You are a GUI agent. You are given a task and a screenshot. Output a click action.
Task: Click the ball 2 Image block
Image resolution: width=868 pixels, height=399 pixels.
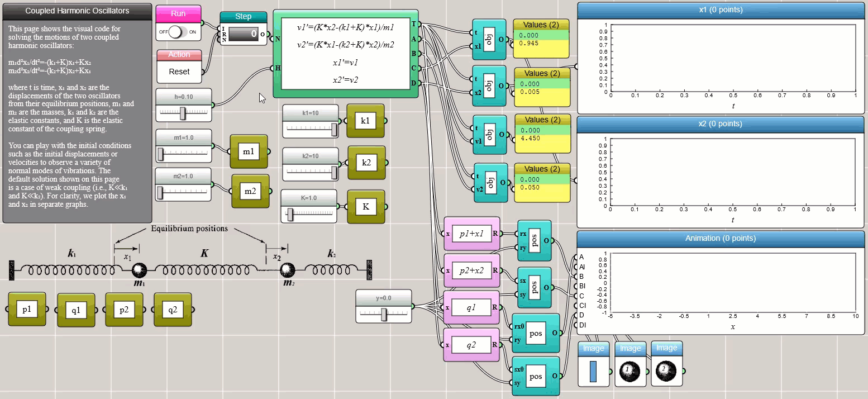[666, 364]
